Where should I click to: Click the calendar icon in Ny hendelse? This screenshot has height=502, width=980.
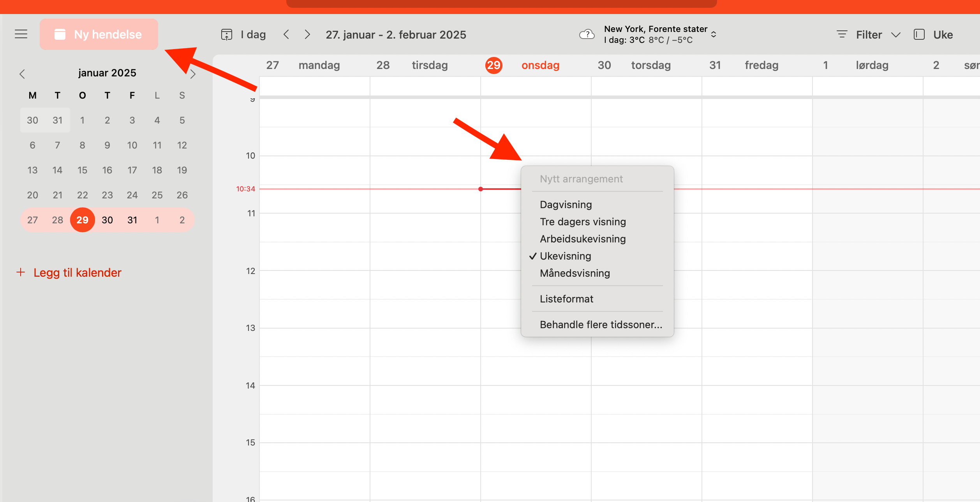60,34
